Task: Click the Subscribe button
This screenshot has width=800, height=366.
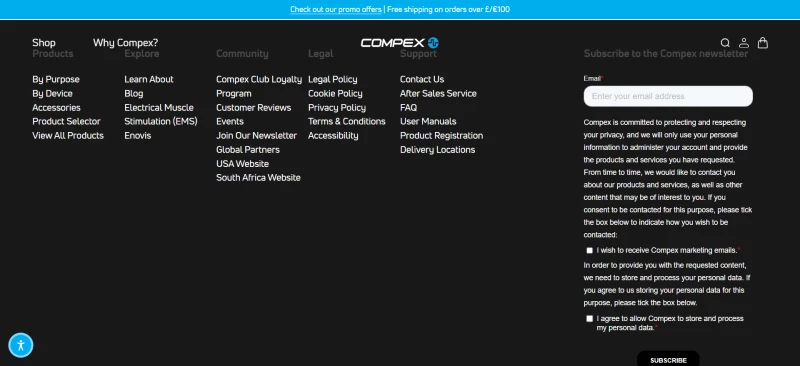Action: 668,359
